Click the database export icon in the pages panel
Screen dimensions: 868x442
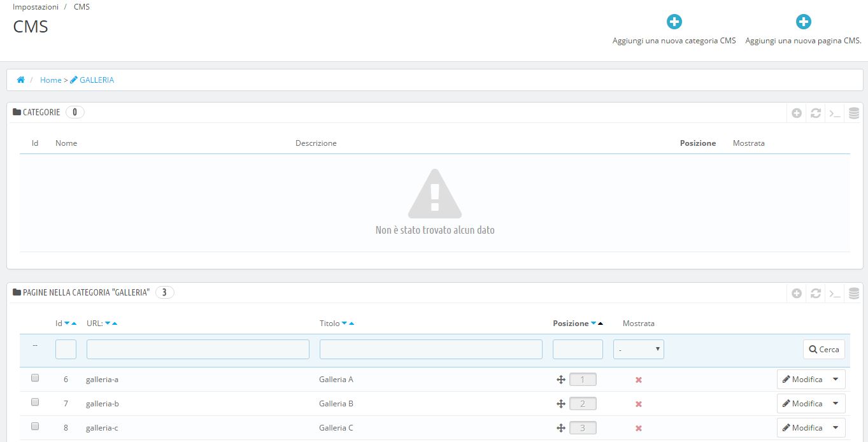point(853,294)
